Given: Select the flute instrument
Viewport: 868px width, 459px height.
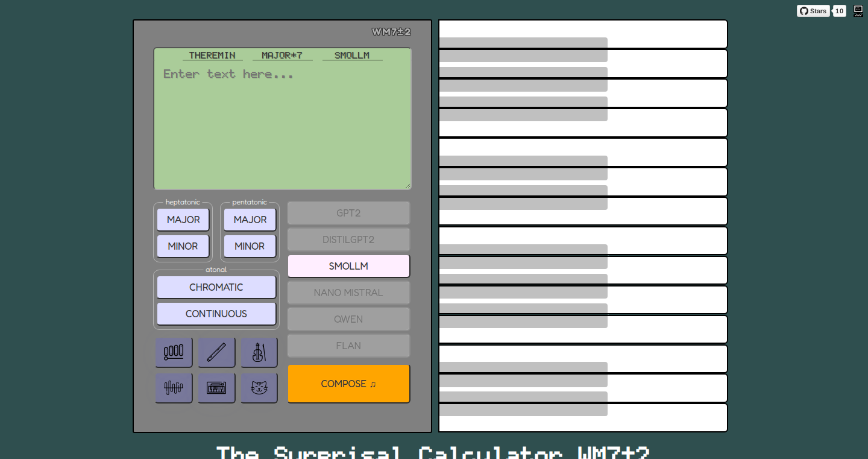Looking at the screenshot, I should (x=216, y=352).
